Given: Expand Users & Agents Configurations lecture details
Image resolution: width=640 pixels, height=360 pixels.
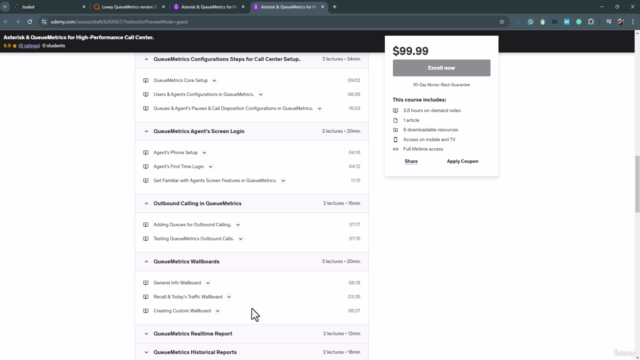Looking at the screenshot, I should pyautogui.click(x=260, y=95).
